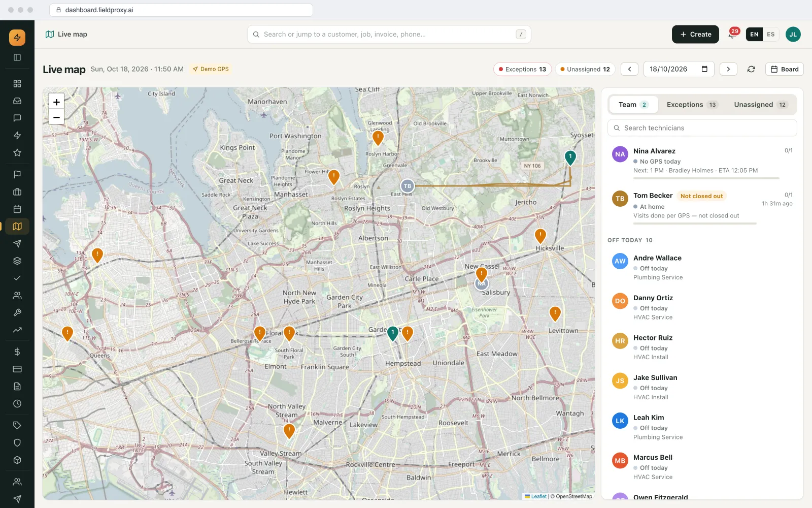
Task: Refresh the live map data
Action: tap(751, 69)
